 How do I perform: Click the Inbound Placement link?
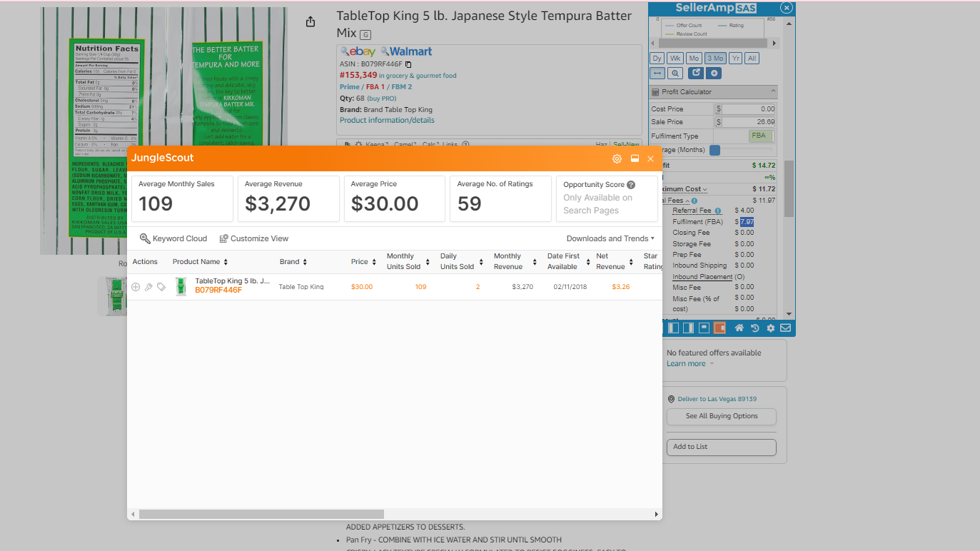pos(702,277)
